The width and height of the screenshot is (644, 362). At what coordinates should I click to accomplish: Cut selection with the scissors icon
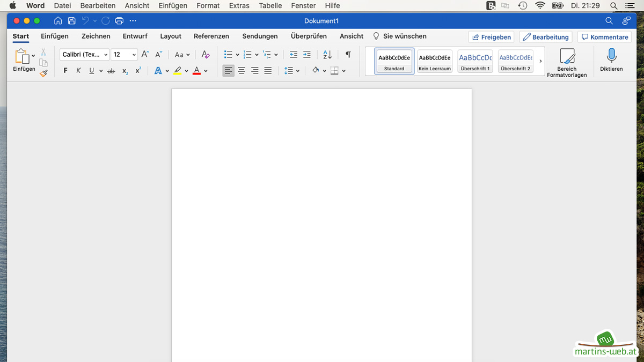click(43, 52)
